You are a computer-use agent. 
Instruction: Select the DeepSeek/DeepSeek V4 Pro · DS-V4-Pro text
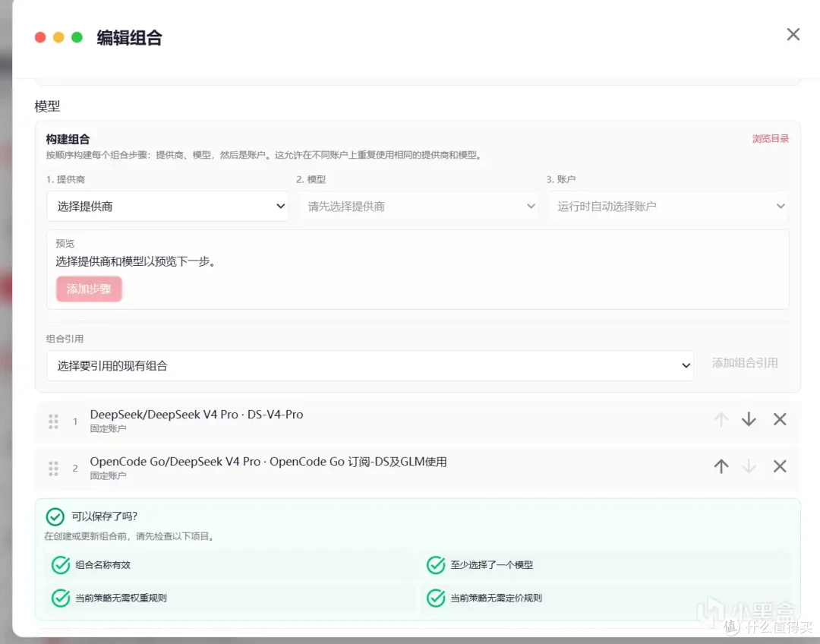pos(196,415)
